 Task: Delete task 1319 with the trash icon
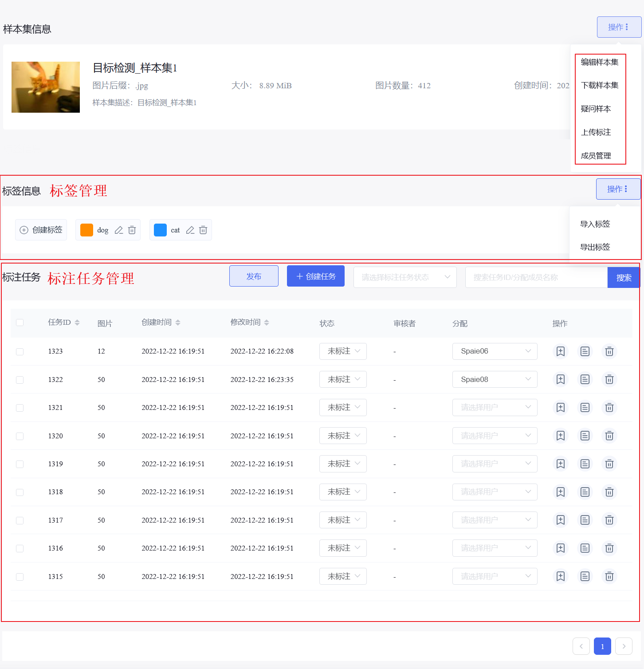pyautogui.click(x=609, y=464)
